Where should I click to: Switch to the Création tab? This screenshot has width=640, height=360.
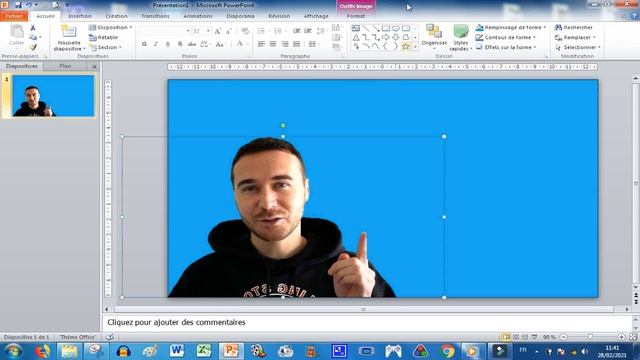click(x=116, y=16)
